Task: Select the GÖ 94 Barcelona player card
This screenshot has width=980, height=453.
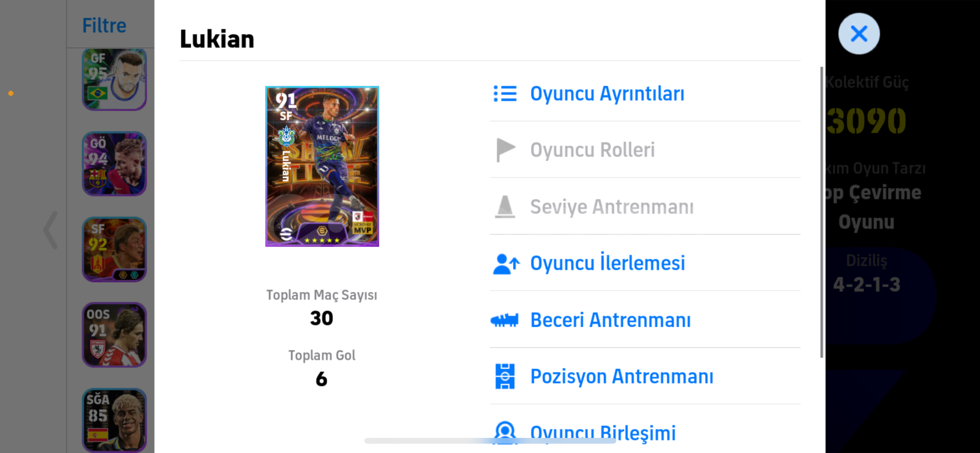Action: [x=114, y=164]
